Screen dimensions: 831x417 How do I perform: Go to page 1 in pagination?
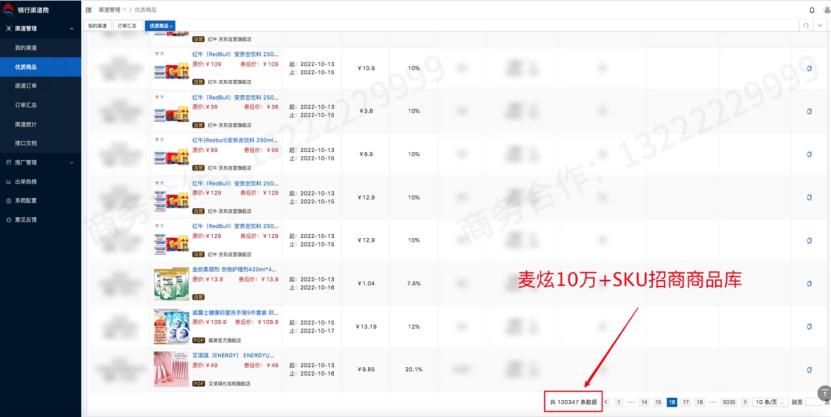pos(618,402)
